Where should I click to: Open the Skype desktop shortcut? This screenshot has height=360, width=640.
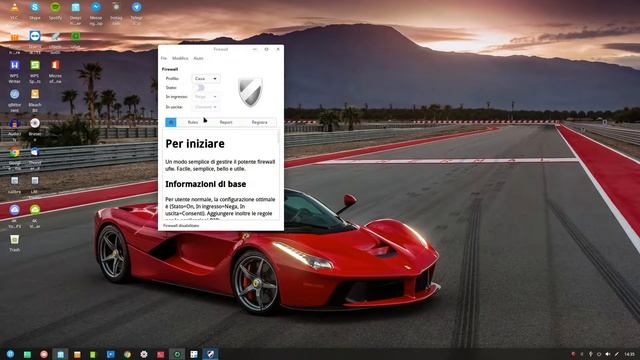point(35,7)
